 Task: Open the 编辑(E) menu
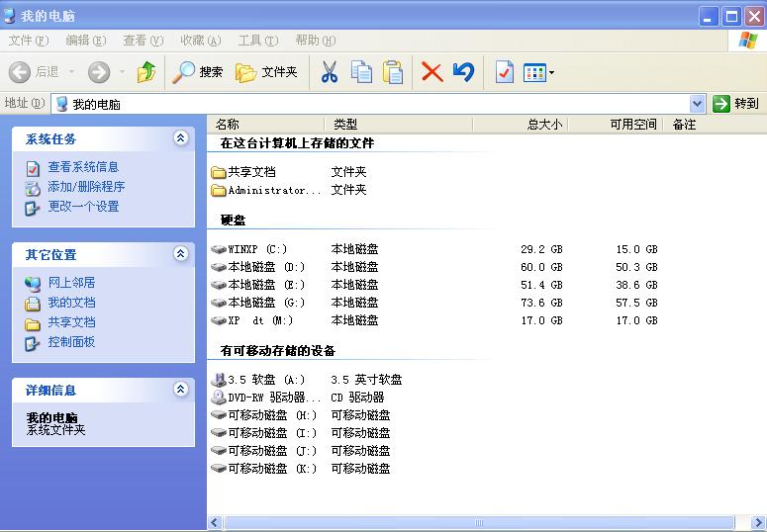85,41
